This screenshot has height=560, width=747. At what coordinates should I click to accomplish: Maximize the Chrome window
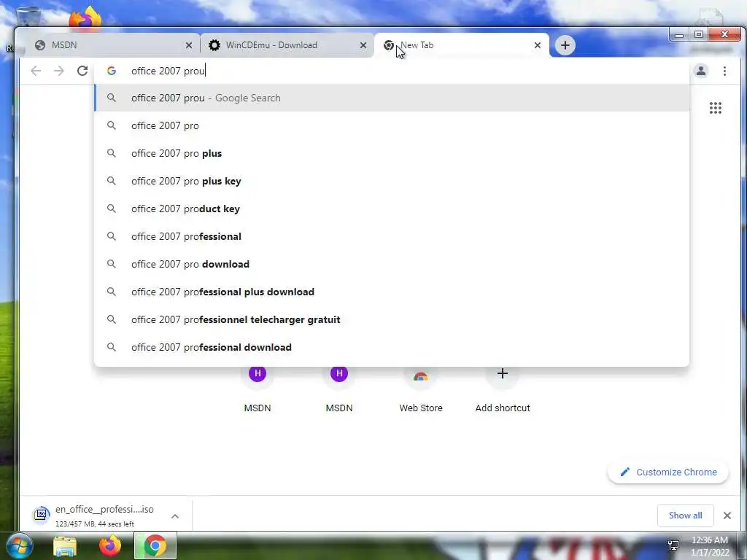[698, 34]
